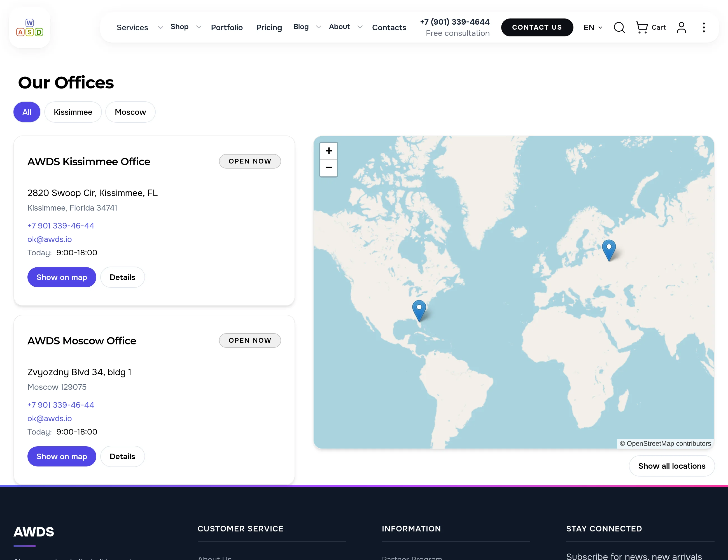Open the Shop menu item
The width and height of the screenshot is (728, 560).
point(179,27)
